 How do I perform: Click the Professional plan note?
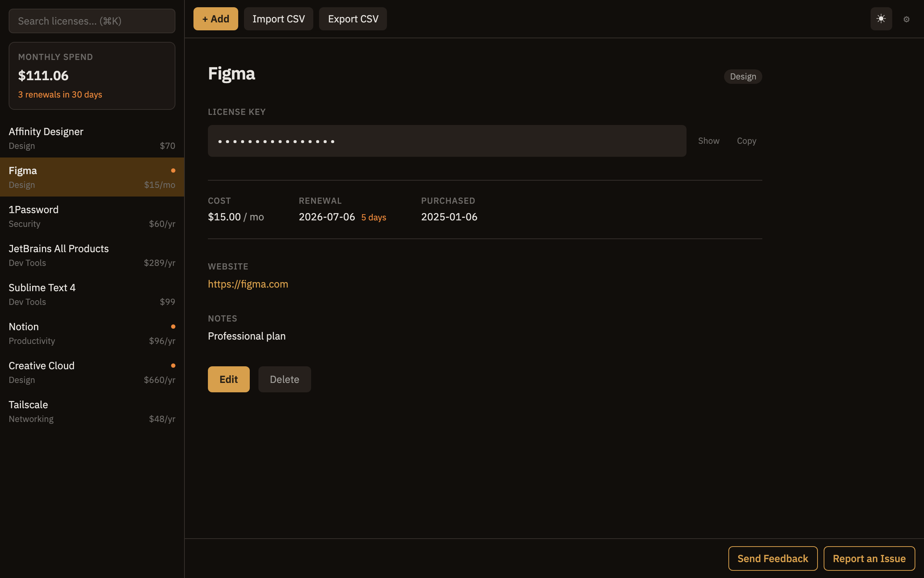point(247,336)
